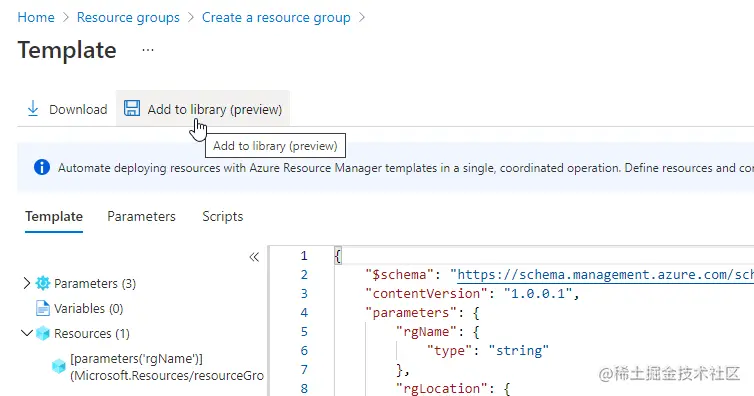Collapse the tree pane with double chevron
This screenshot has height=396, width=754.
point(254,257)
